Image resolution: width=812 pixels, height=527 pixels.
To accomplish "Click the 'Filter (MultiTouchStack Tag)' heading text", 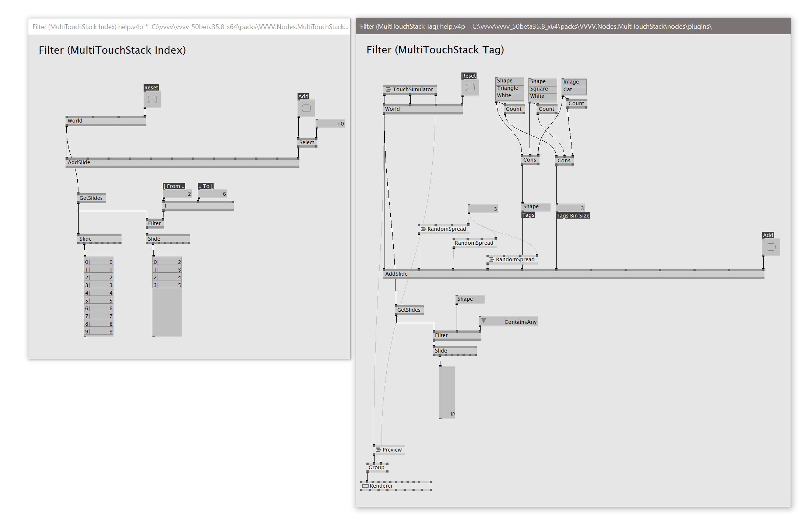I will click(x=435, y=50).
